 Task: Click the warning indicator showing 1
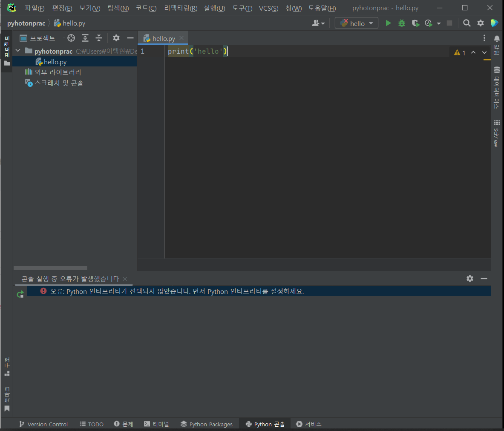[x=460, y=52]
